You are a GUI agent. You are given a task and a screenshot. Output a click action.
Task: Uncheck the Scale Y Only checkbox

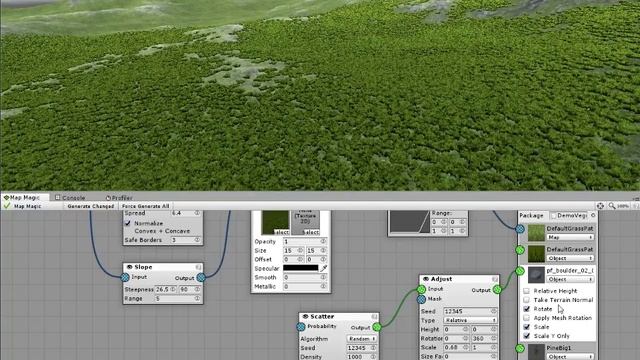(527, 336)
